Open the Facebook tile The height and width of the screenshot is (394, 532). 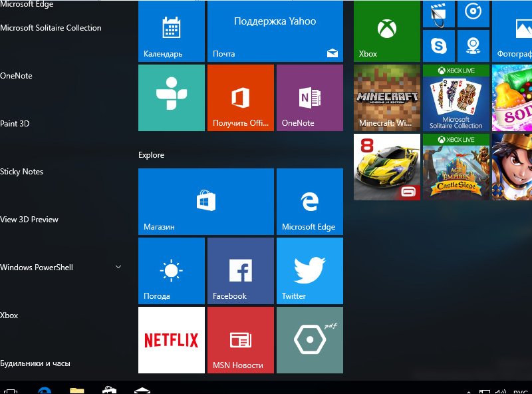pos(241,271)
